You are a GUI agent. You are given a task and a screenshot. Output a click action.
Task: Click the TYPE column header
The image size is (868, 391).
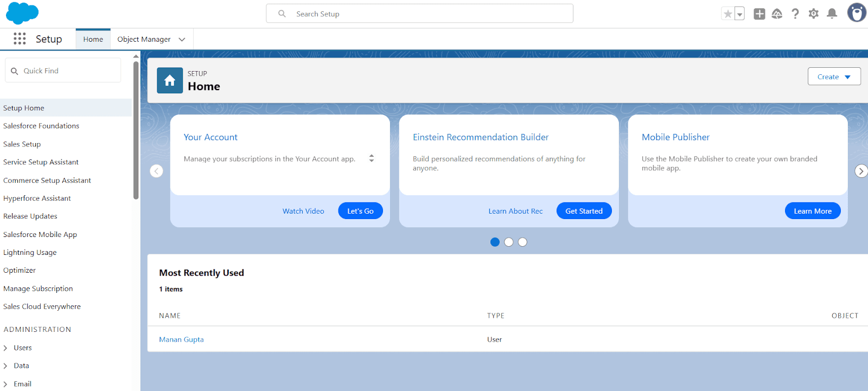tap(496, 316)
